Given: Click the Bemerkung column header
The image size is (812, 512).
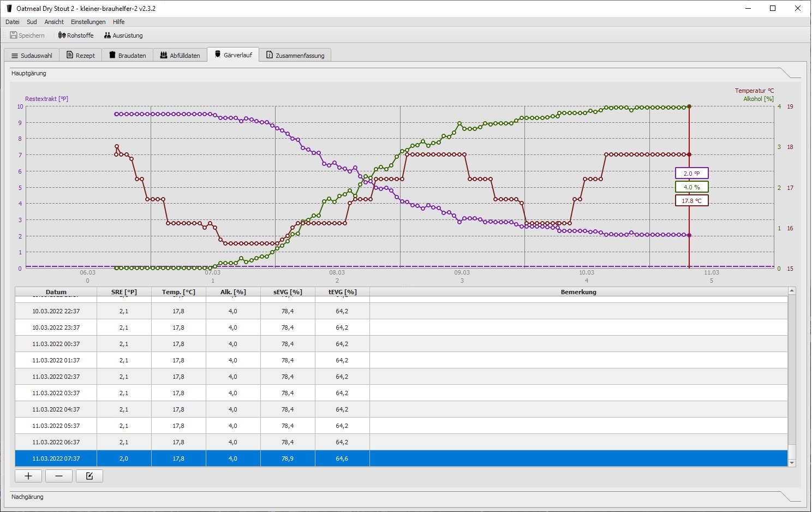Looking at the screenshot, I should pyautogui.click(x=578, y=292).
